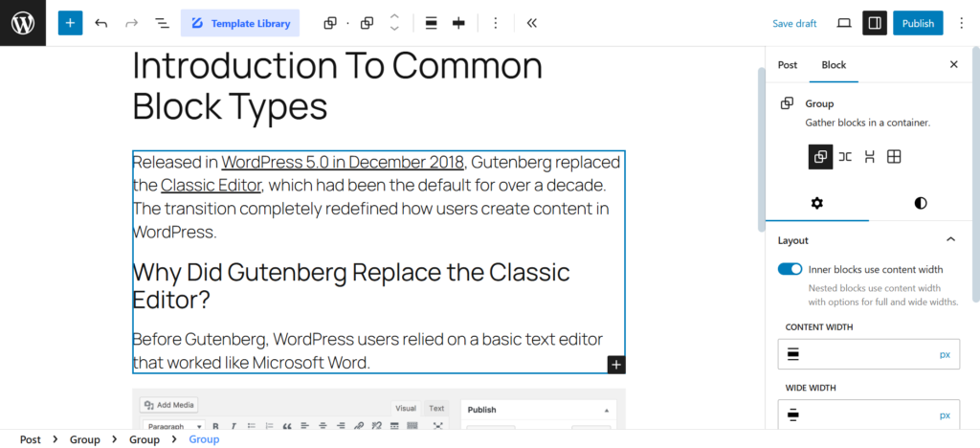Open the Classic Editor link

coord(211,186)
